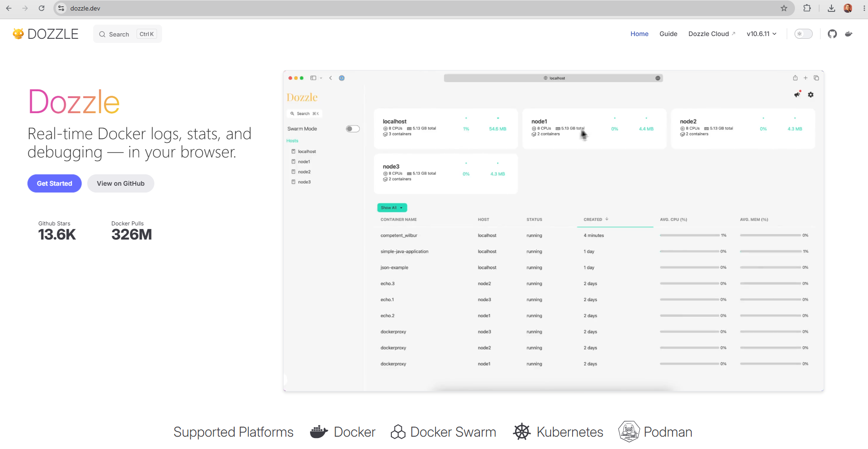Go to Home nav item
This screenshot has width=868, height=449.
639,34
